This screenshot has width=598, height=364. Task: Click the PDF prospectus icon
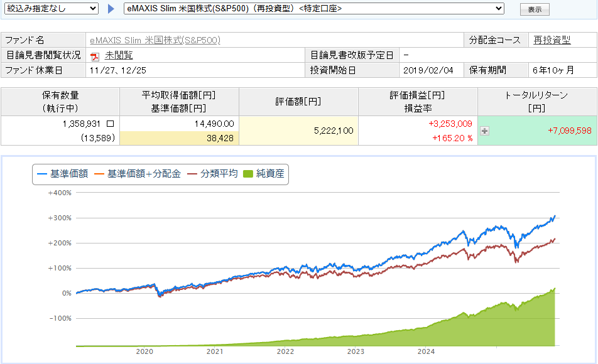coord(95,56)
